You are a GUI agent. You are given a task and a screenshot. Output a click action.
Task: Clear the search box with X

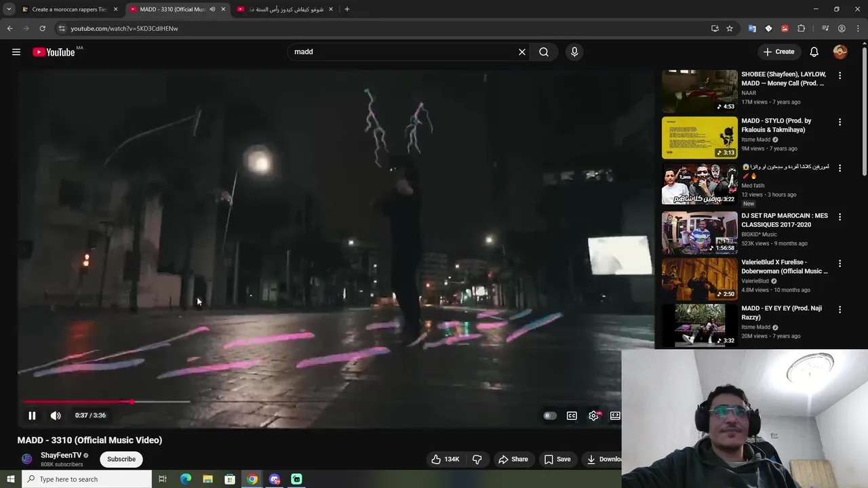click(522, 52)
